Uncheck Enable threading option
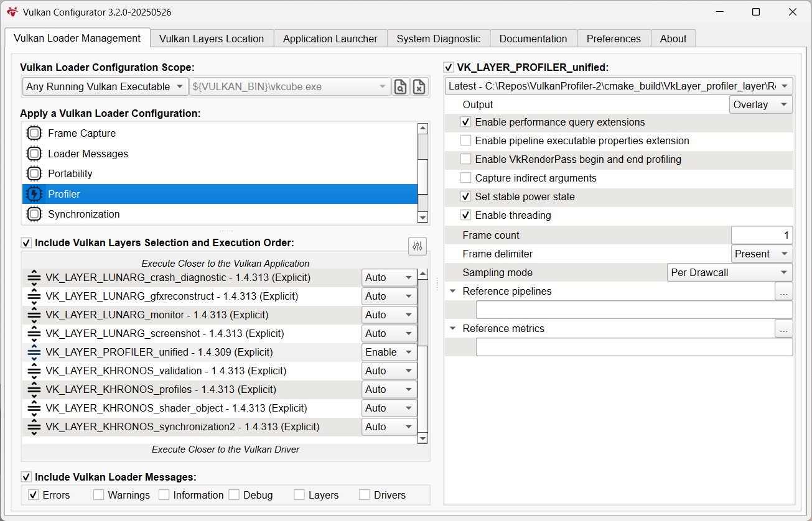This screenshot has height=521, width=812. click(x=465, y=215)
